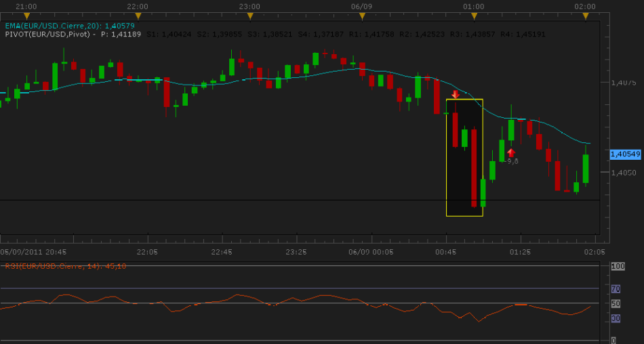Select the orange triangle marker under 02:00

tap(586, 16)
